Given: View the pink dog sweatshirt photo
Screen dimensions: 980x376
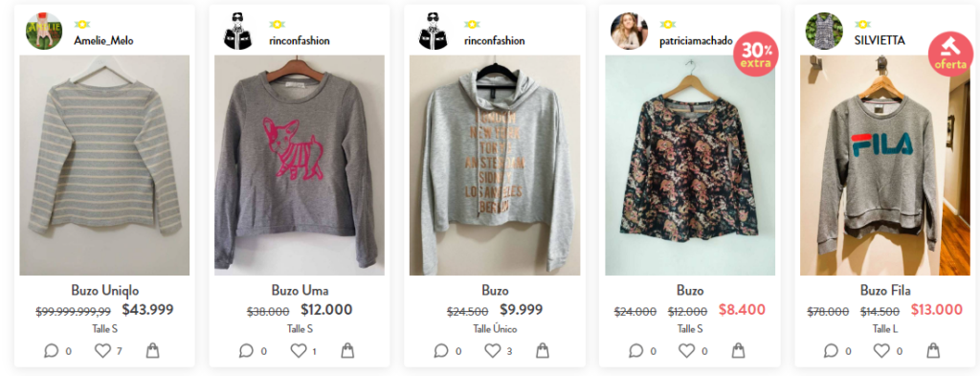Looking at the screenshot, I should click(x=300, y=165).
